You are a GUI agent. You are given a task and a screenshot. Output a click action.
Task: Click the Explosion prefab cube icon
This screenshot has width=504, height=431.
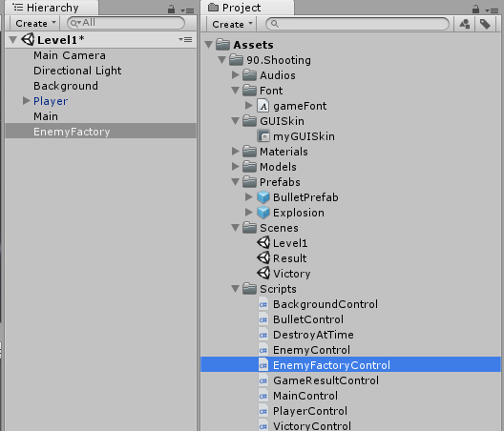coord(263,213)
